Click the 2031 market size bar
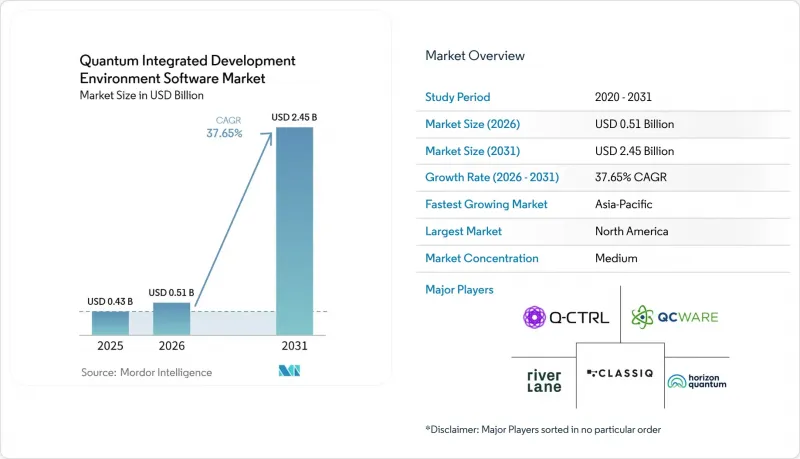Image resolution: width=800 pixels, height=459 pixels. point(294,231)
